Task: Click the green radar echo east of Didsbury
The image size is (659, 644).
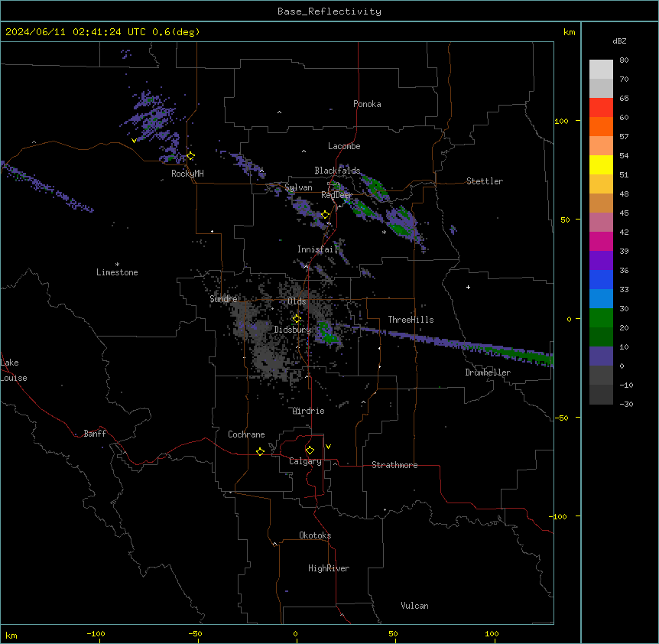Action: [x=327, y=332]
